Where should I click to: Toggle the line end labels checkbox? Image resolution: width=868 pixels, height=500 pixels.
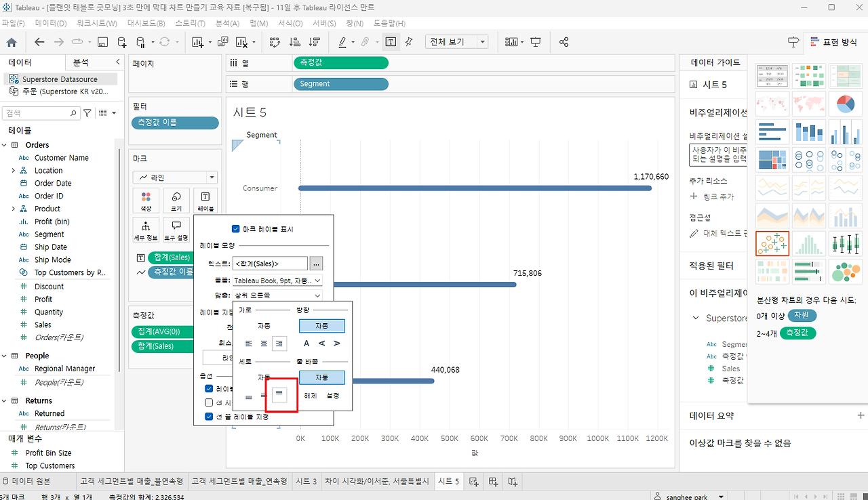point(209,417)
